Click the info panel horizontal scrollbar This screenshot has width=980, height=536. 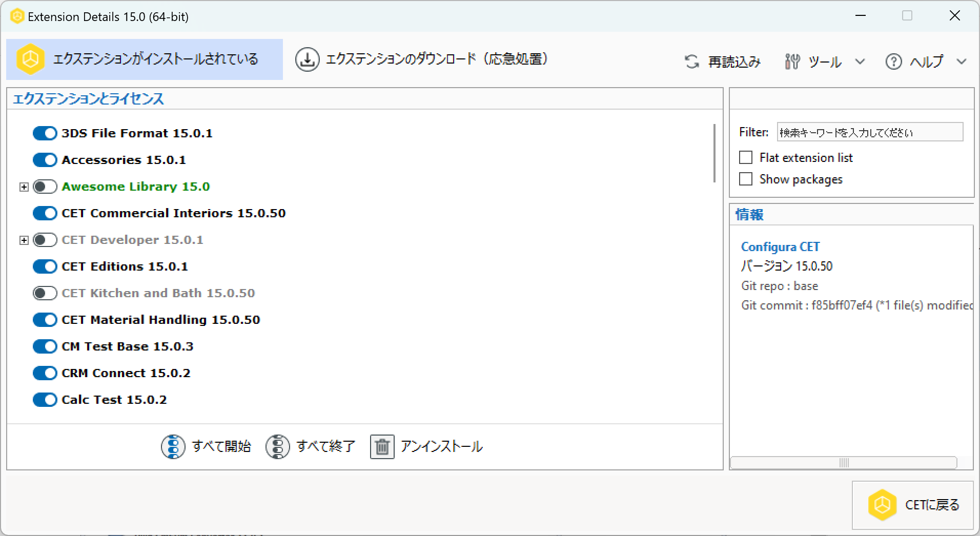[x=844, y=463]
